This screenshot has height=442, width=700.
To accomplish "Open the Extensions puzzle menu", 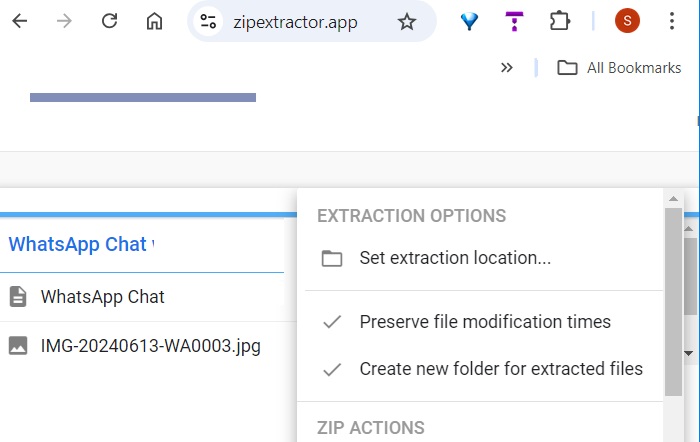I will [560, 21].
